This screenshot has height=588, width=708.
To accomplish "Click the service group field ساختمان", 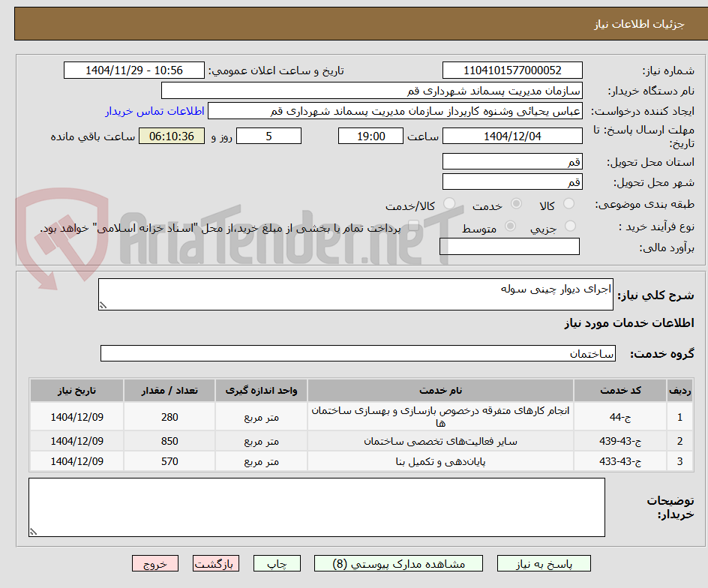I will pyautogui.click(x=358, y=353).
